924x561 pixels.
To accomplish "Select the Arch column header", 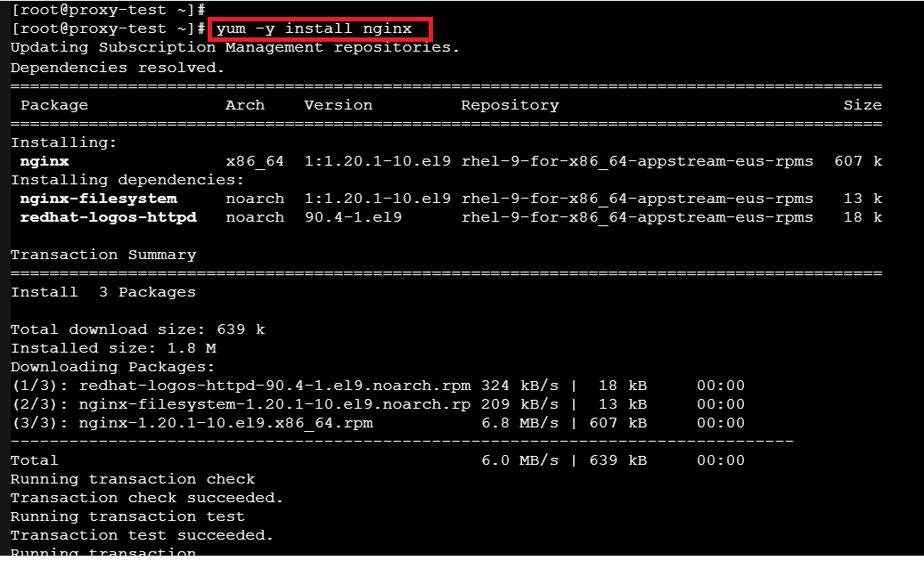I will click(245, 105).
